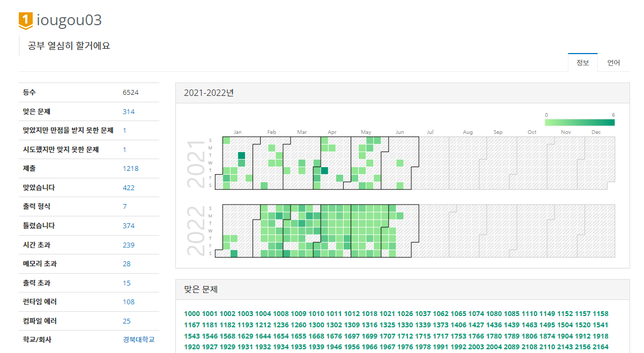Viewport: 644px width, 353px height.
Task: Open solved problem 1918
Action: 601,336
